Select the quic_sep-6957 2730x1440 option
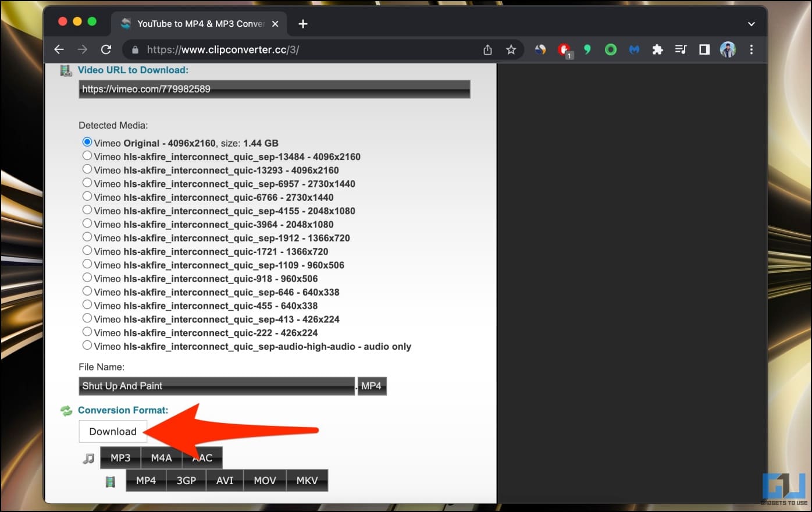Viewport: 812px width, 512px height. point(87,183)
